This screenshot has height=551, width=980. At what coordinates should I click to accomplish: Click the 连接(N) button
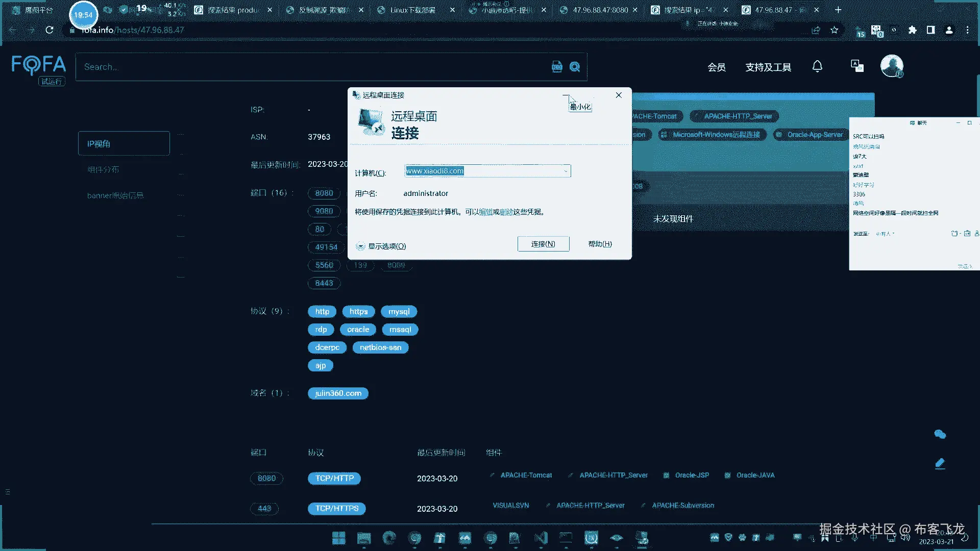pyautogui.click(x=543, y=244)
